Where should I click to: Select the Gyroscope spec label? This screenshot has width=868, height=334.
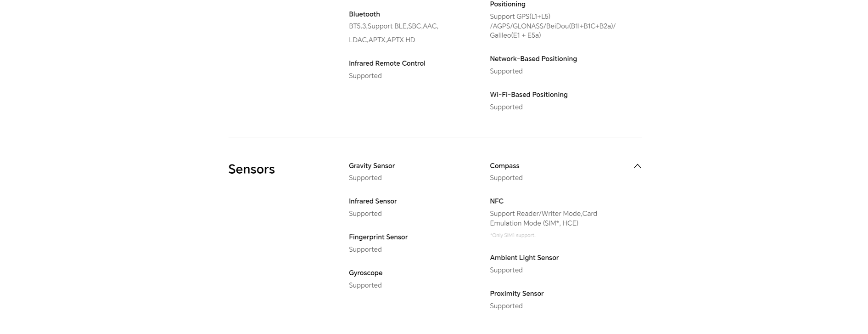pyautogui.click(x=365, y=273)
